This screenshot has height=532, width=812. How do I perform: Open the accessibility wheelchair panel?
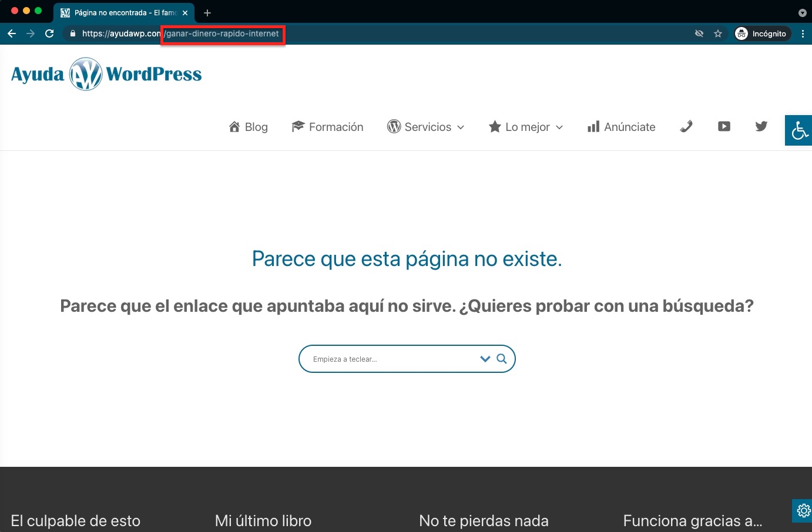tap(798, 130)
